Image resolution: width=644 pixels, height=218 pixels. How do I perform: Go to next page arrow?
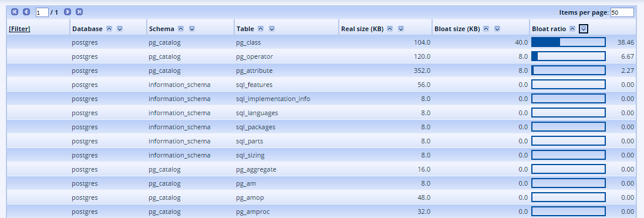click(x=68, y=12)
